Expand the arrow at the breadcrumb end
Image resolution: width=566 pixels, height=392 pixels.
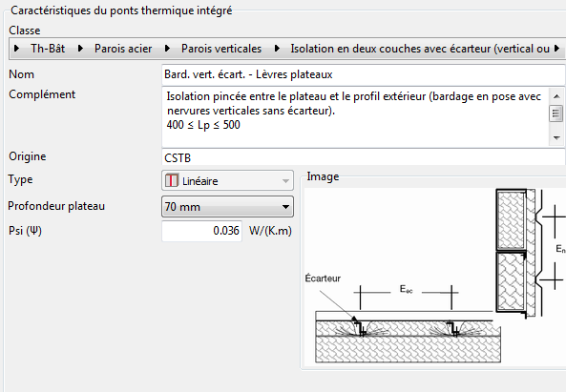(x=557, y=48)
